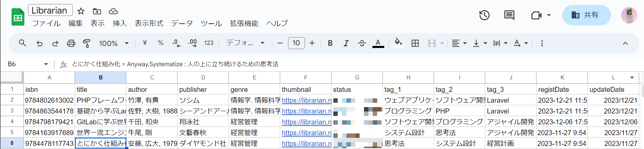
Task: Expand the name box B6 dropdown
Action: [46, 64]
